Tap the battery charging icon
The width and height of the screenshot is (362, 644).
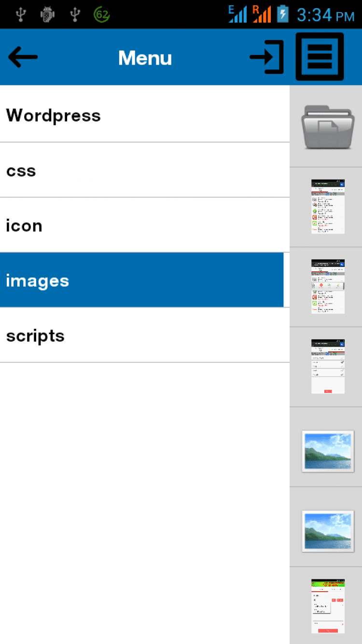[x=282, y=14]
